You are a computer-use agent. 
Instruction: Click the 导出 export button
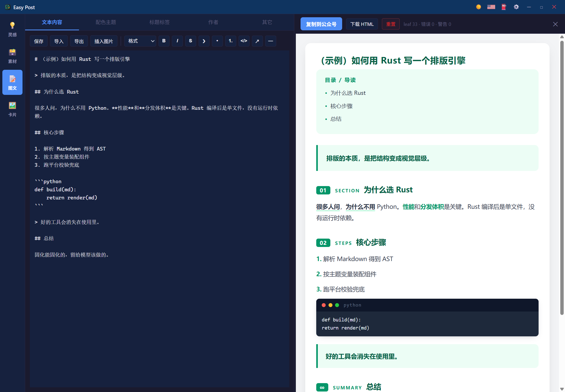79,41
